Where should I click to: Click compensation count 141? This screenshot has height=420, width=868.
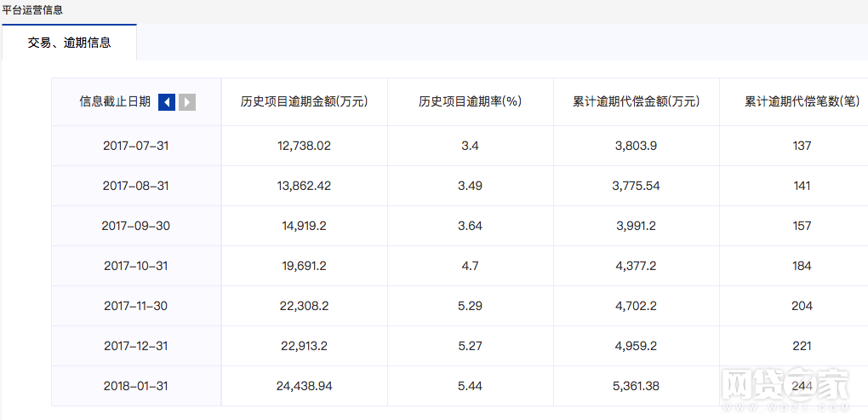[x=802, y=187]
